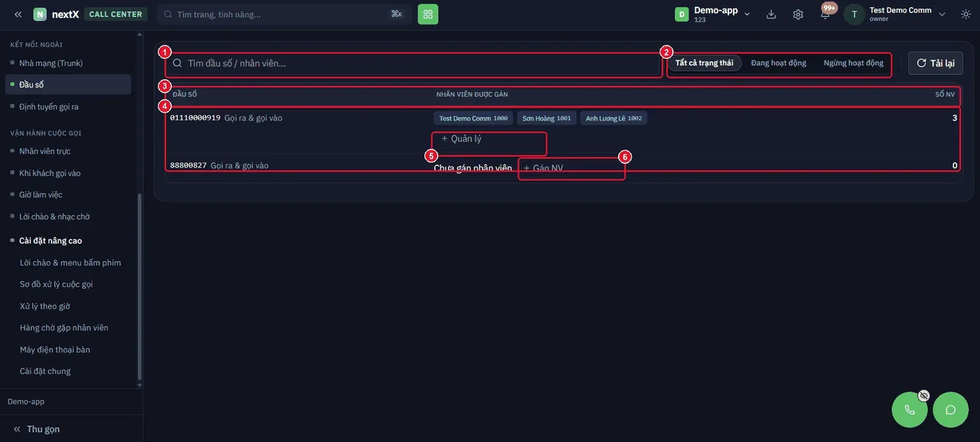
Task: Click phone number 88800827 in the table
Action: (188, 166)
